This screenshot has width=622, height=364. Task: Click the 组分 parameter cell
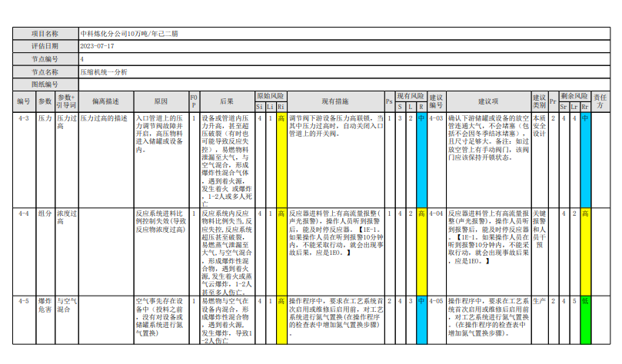click(x=45, y=252)
